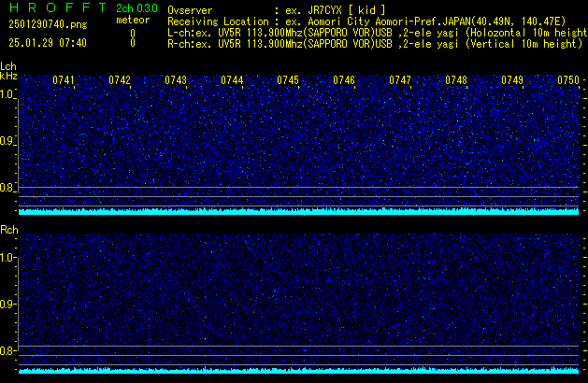Click the 0748 time marker
This screenshot has width=588, height=383.
[456, 80]
